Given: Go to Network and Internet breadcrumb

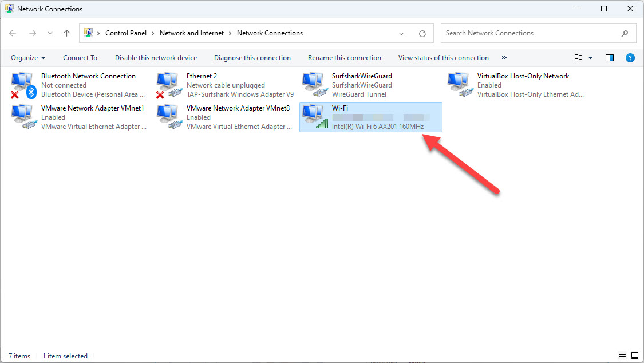Looking at the screenshot, I should pyautogui.click(x=192, y=33).
